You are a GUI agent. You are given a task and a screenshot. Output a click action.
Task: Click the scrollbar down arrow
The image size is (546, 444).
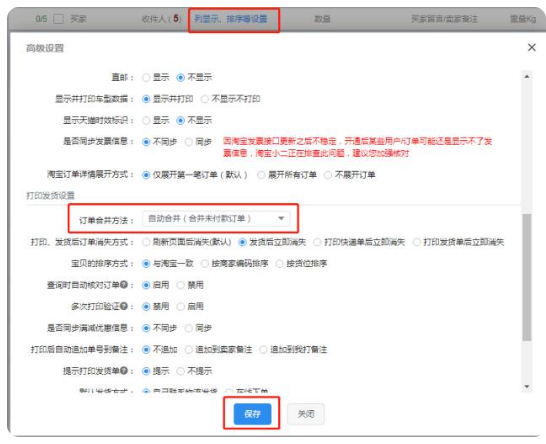[x=527, y=387]
